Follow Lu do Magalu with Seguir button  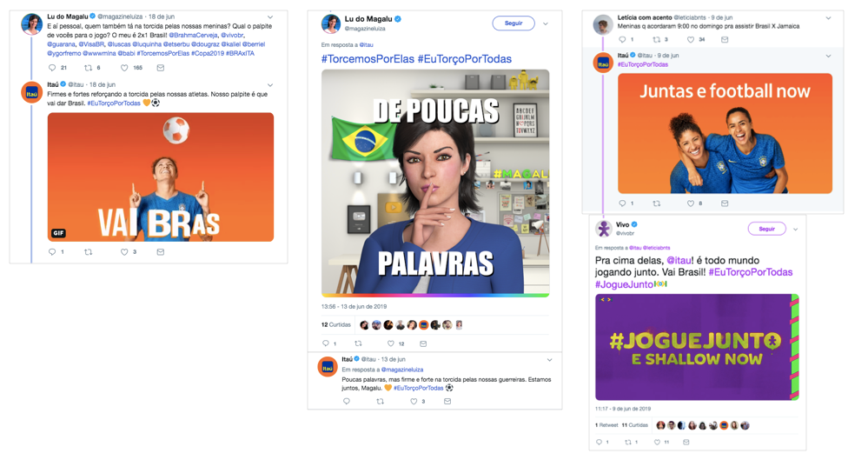[514, 23]
